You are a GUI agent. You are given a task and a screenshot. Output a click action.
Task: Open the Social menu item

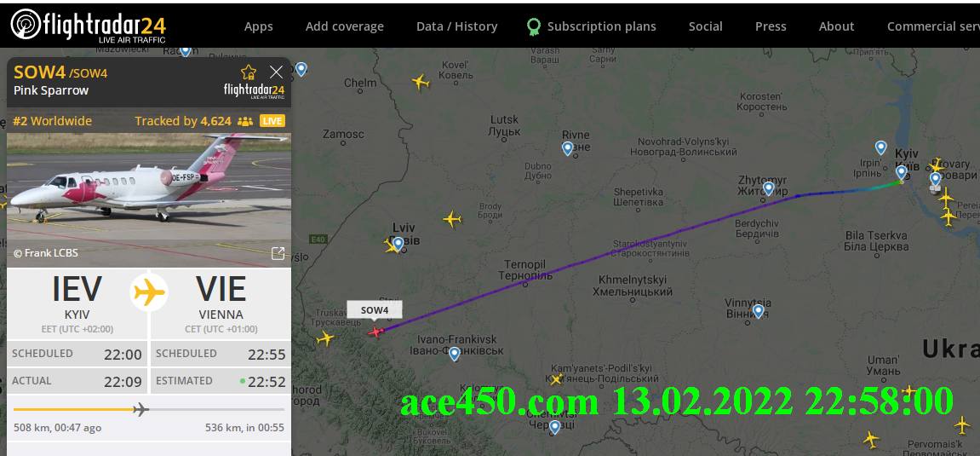705,26
